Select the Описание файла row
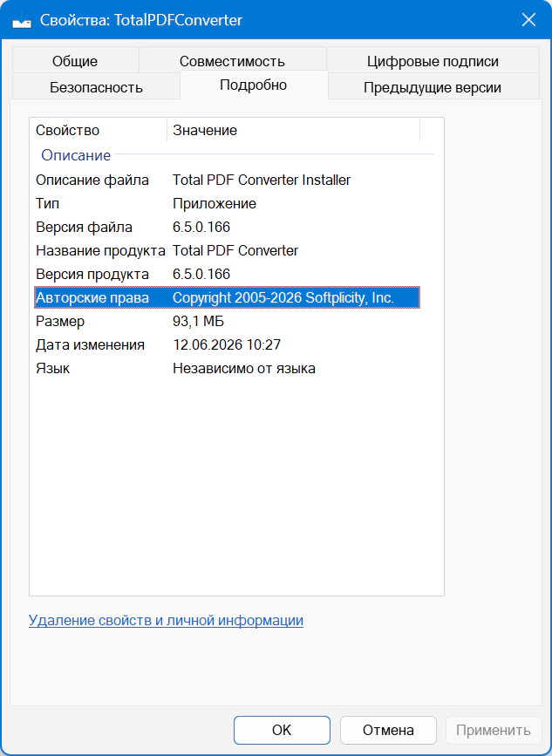 click(227, 180)
